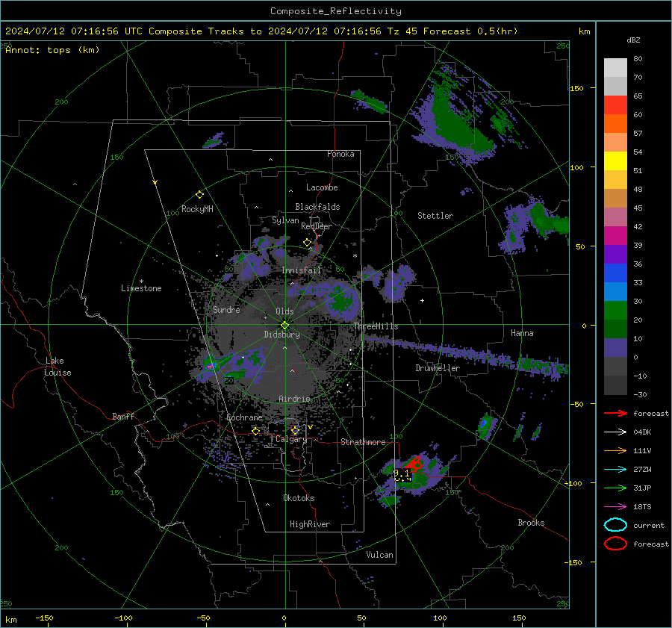Click the Sundre city label

[226, 310]
